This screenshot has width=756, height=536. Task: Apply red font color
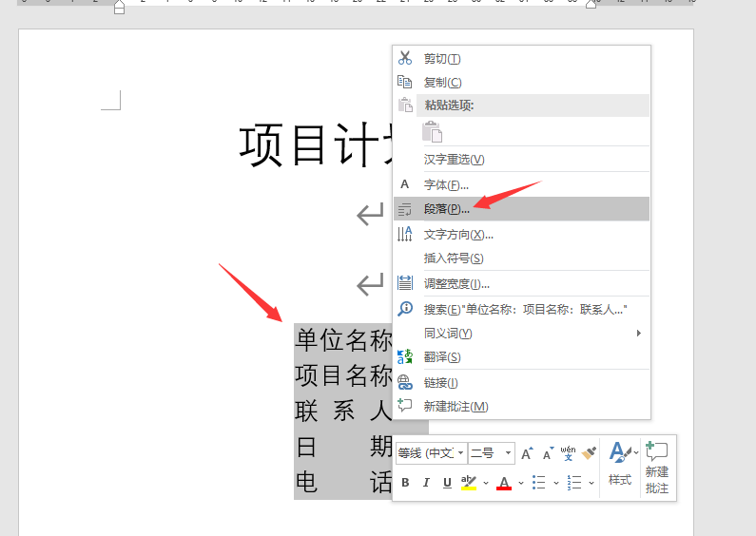[504, 483]
